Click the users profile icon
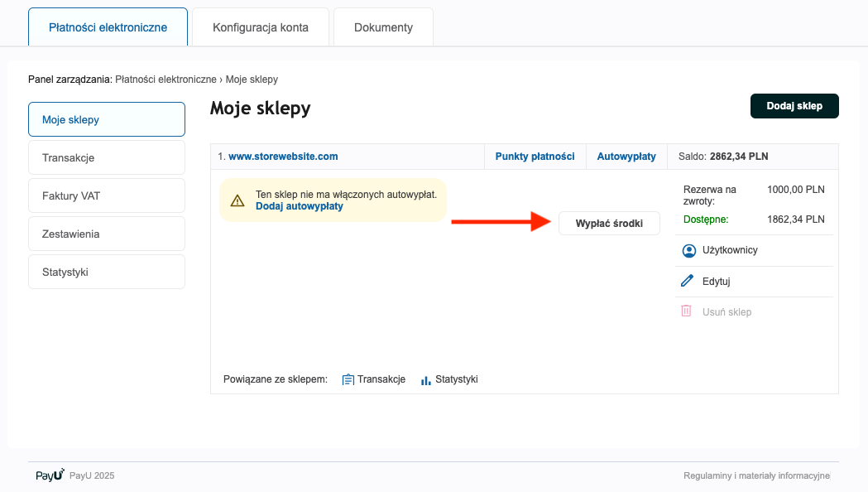Viewport: 868px width, 492px height. tap(687, 250)
